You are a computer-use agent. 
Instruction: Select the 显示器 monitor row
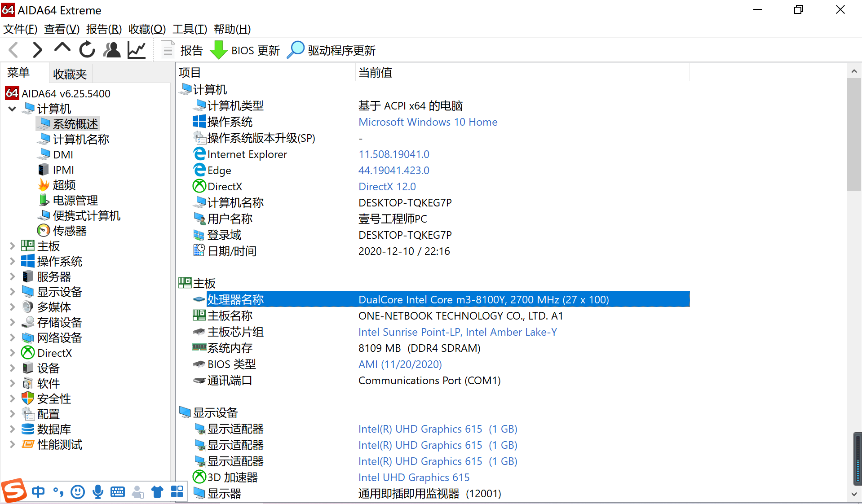[441, 494]
